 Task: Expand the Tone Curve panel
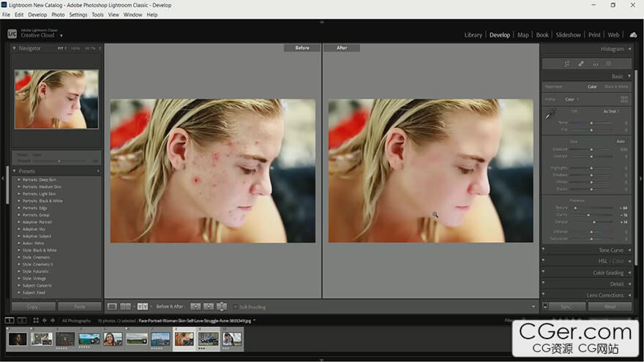coord(629,250)
